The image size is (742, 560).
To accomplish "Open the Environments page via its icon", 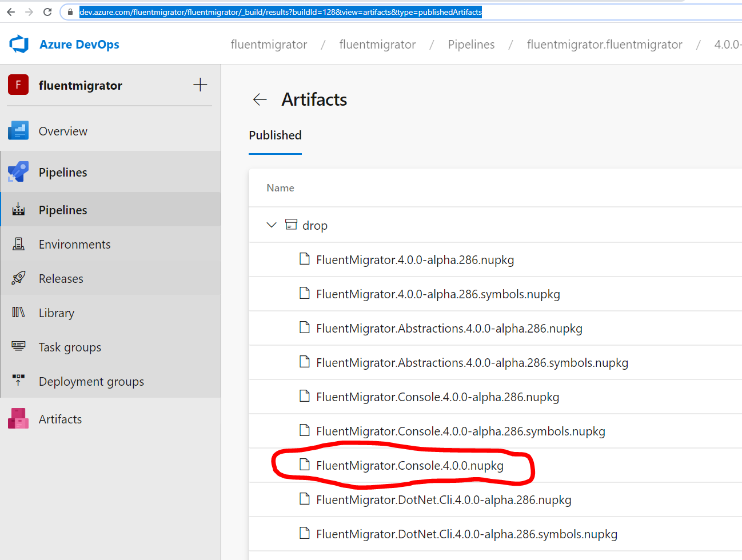I will (x=19, y=244).
